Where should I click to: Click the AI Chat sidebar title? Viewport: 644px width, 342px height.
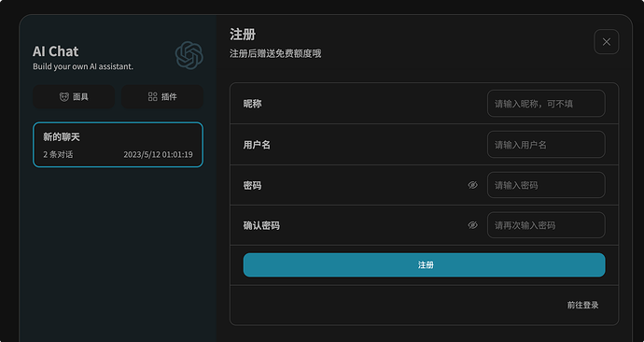55,51
